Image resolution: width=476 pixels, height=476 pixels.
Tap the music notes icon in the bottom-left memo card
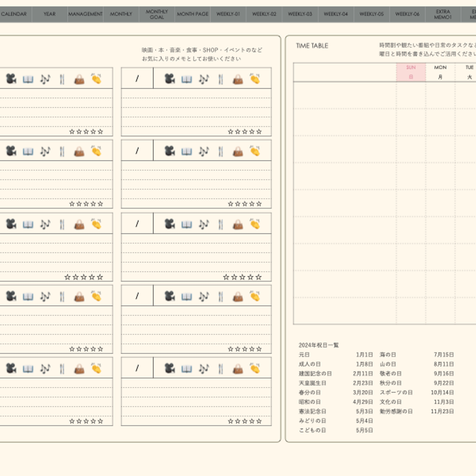click(45, 369)
